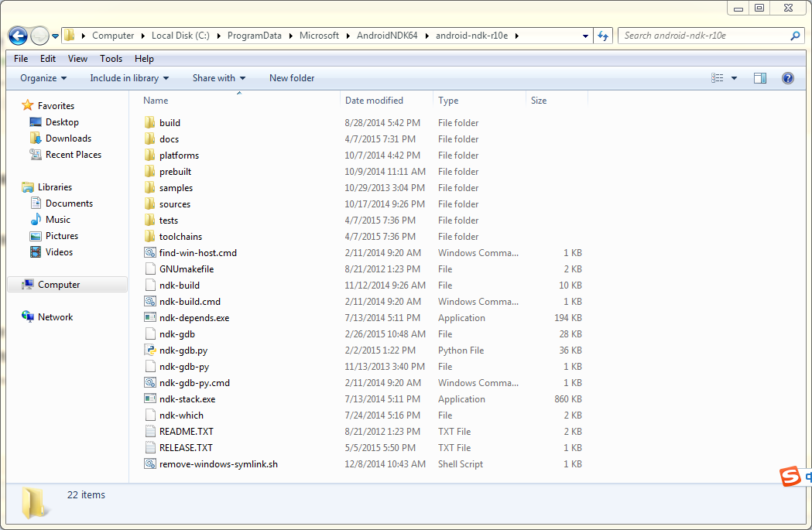Click the Music library icon
The height and width of the screenshot is (530, 812).
[x=36, y=220]
